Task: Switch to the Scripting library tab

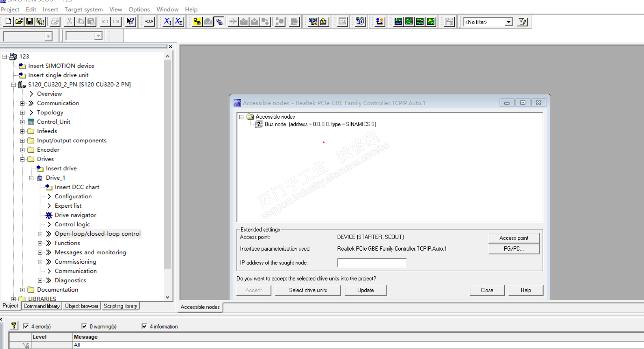Action: pyautogui.click(x=121, y=306)
